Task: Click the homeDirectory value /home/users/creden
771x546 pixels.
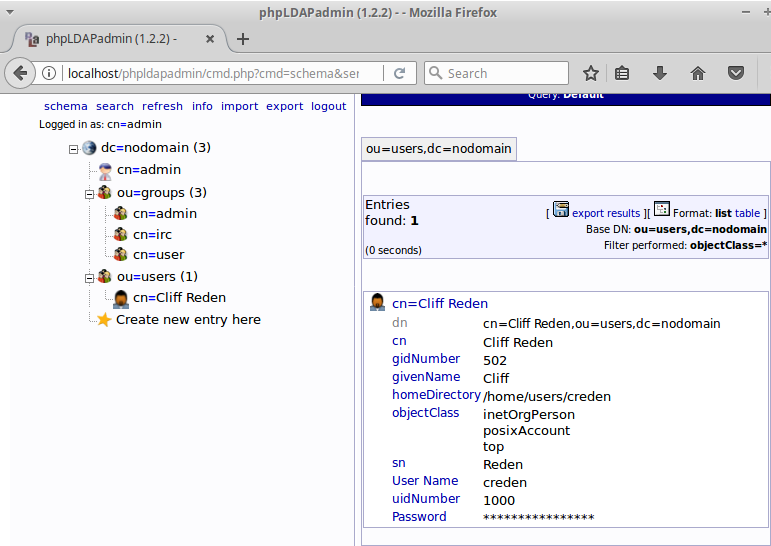Action: (x=547, y=396)
